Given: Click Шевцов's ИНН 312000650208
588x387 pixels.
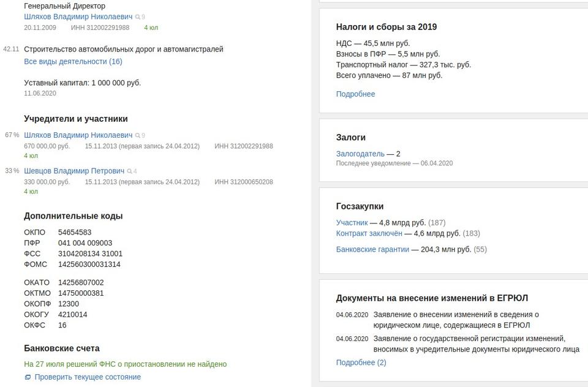Looking at the screenshot, I should pyautogui.click(x=244, y=182).
